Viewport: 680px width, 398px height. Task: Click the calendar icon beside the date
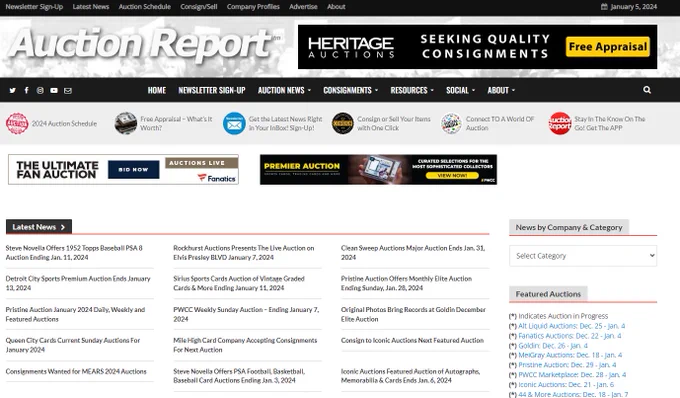coord(604,7)
